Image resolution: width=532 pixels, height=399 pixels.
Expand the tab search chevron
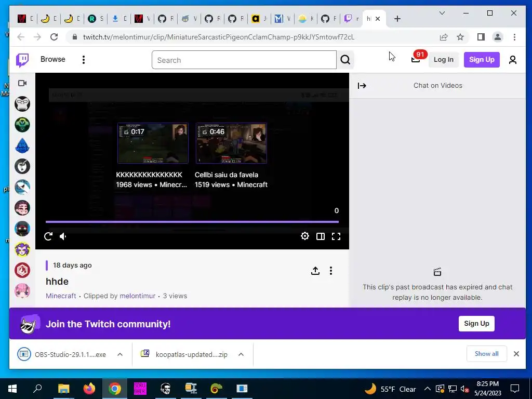[x=442, y=13]
